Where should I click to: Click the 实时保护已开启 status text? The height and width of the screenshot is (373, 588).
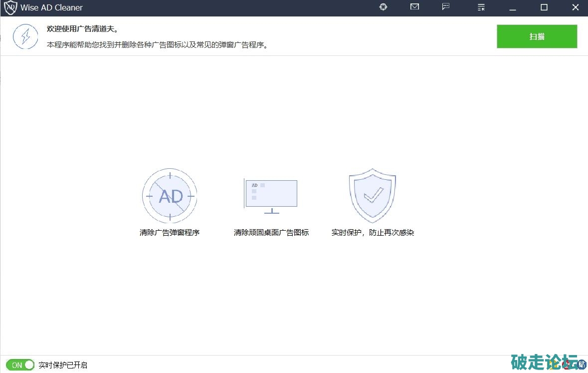(63, 366)
